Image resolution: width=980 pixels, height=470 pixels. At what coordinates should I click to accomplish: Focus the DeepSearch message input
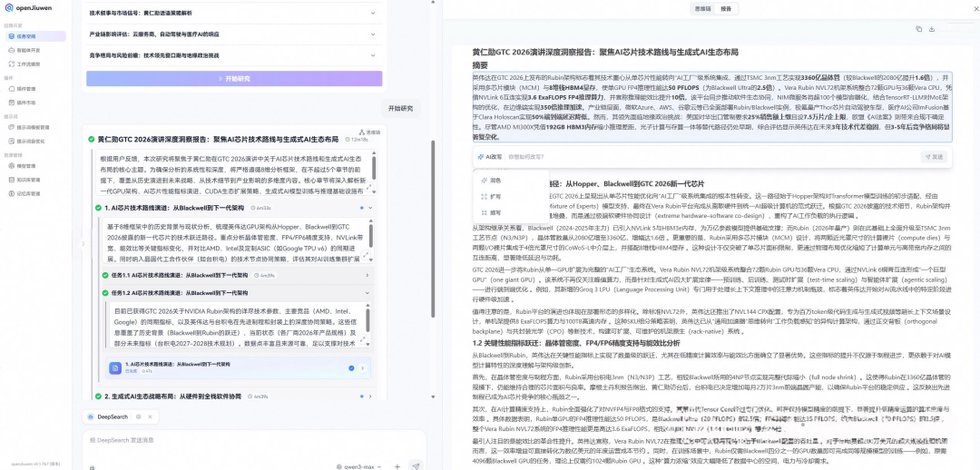(253, 440)
